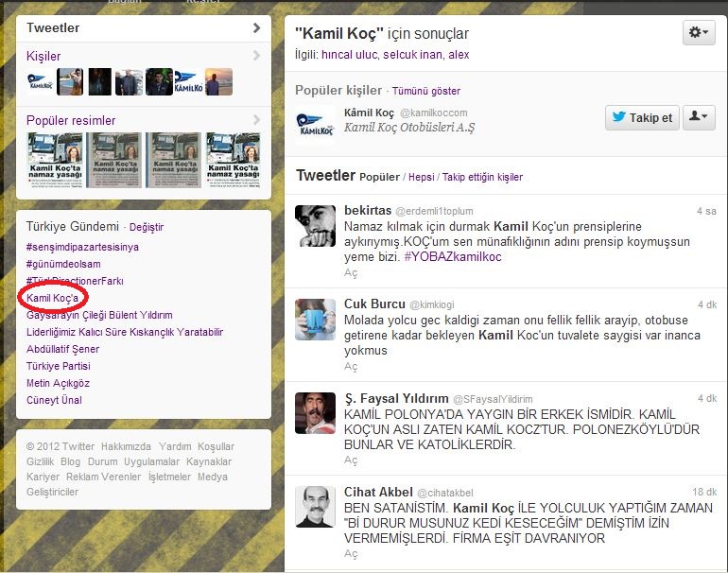Click third dark avatar in Kişiler row
Viewport: 728px width, 573px height.
point(100,81)
